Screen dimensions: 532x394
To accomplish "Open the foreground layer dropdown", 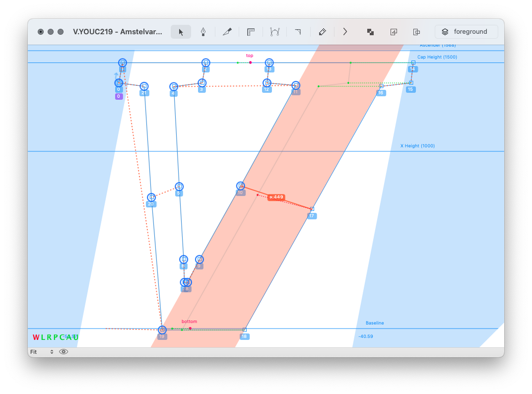I will (x=466, y=32).
